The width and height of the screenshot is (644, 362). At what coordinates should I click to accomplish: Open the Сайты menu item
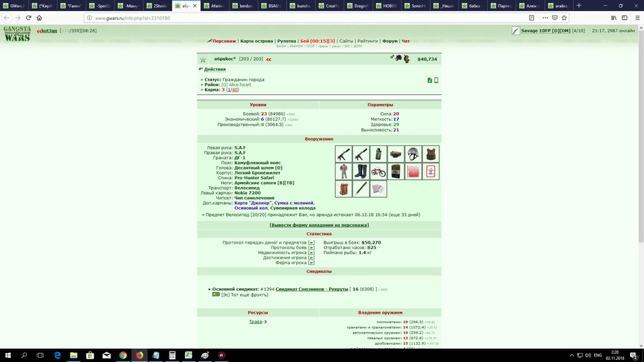(x=346, y=41)
